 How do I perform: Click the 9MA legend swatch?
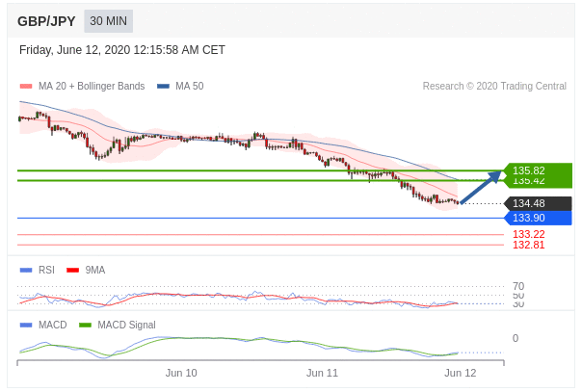tap(73, 270)
